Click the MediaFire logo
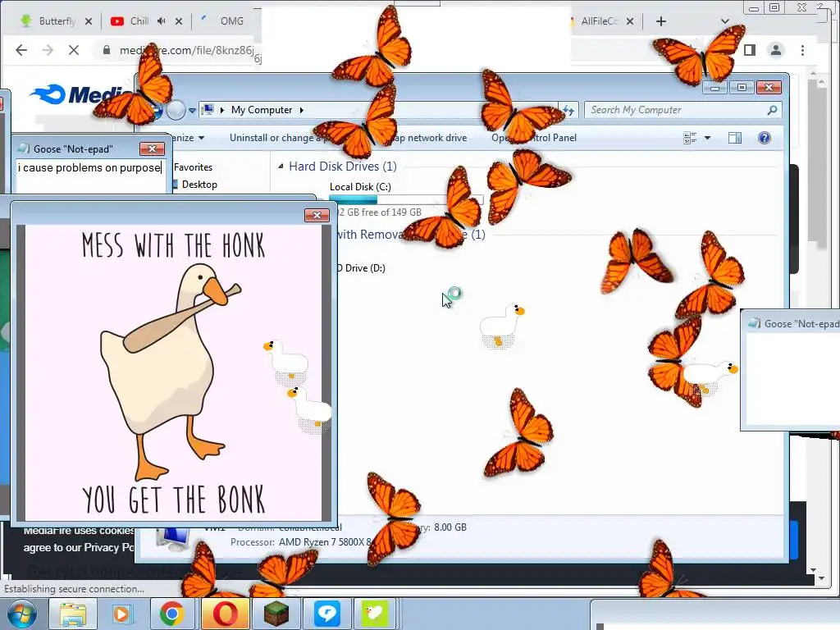Image resolution: width=840 pixels, height=630 pixels. [x=81, y=95]
